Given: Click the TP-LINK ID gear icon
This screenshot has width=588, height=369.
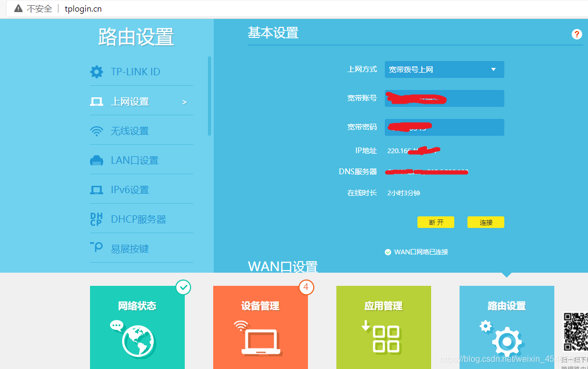Looking at the screenshot, I should (96, 72).
